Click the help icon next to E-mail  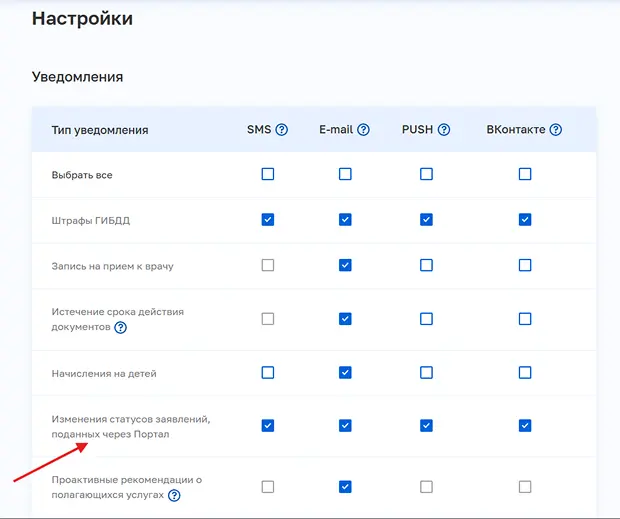pyautogui.click(x=363, y=130)
